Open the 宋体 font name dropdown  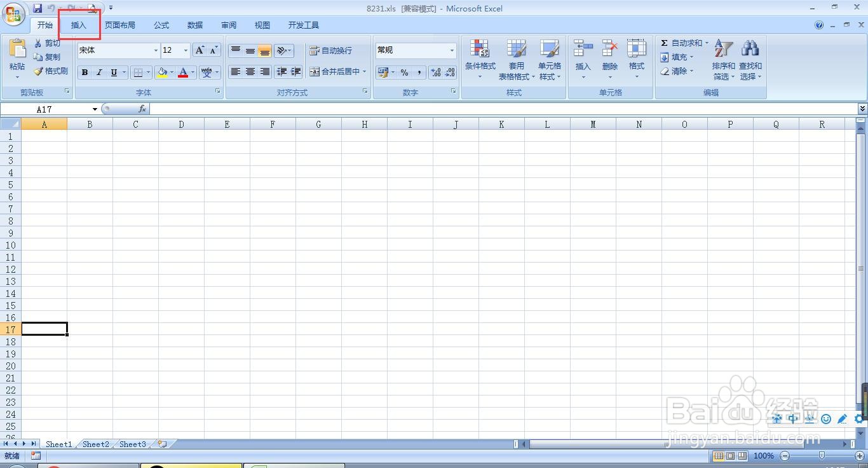156,50
